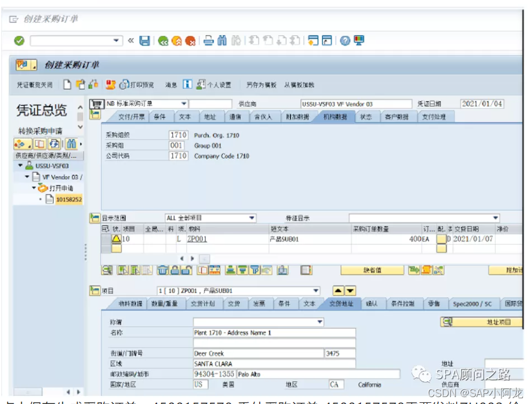Image resolution: width=532 pixels, height=404 pixels.
Task: Click refresh icon in document overview toolbar
Action: click(x=54, y=144)
